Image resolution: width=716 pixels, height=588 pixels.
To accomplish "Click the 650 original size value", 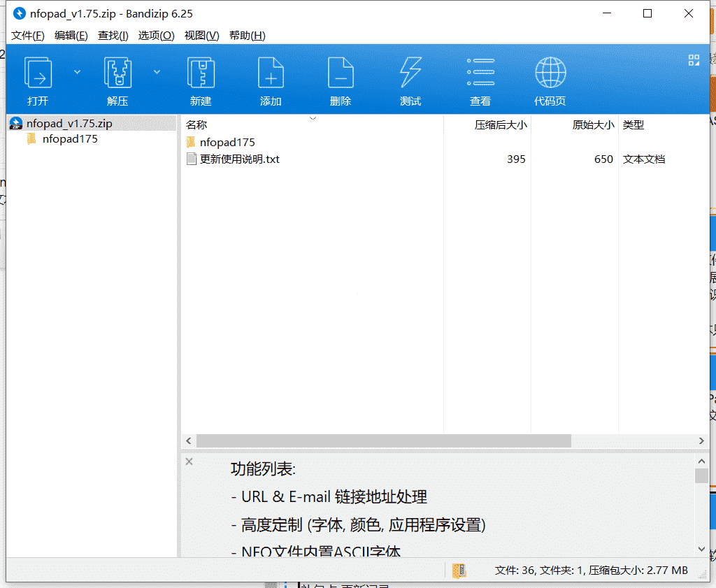I will tap(603, 159).
